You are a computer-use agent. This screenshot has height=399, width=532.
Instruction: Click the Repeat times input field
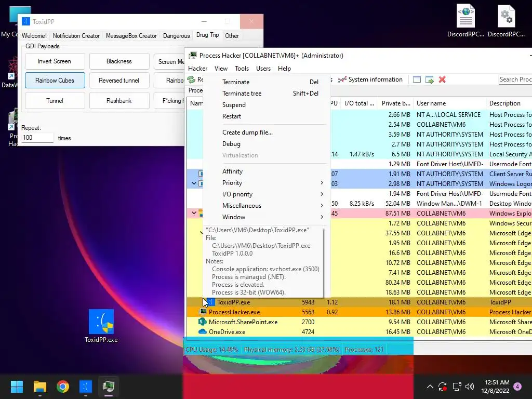point(37,138)
